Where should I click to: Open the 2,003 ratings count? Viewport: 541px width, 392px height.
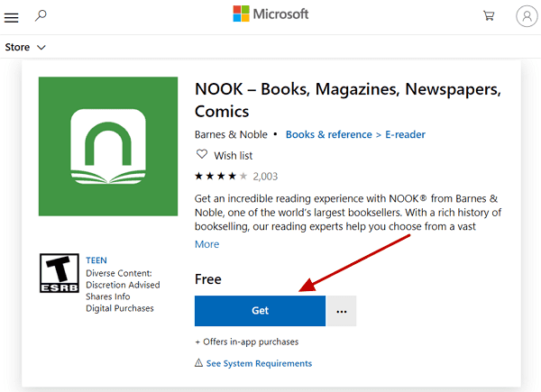pyautogui.click(x=265, y=177)
